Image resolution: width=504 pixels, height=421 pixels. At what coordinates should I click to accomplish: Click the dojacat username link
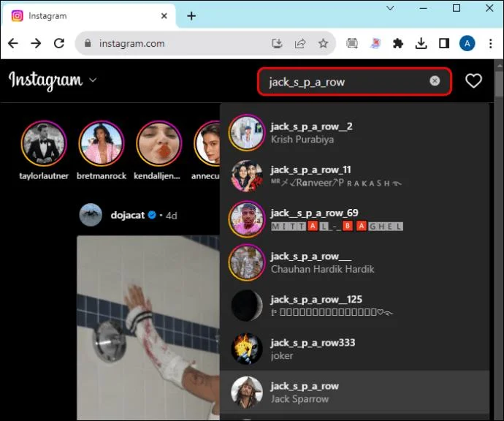click(x=128, y=215)
